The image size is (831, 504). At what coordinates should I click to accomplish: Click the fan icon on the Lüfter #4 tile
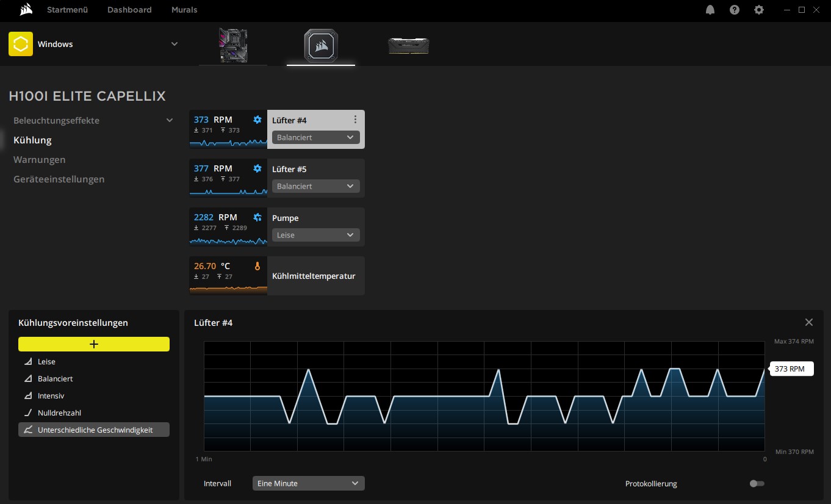tap(257, 120)
